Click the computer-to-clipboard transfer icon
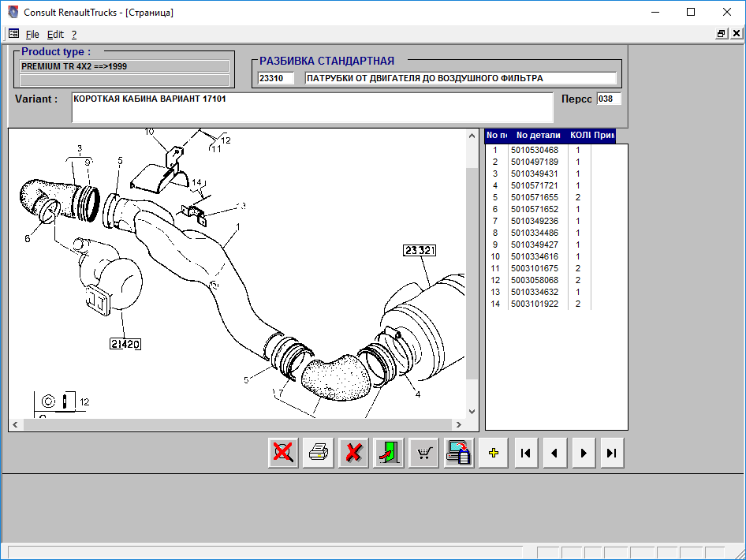The width and height of the screenshot is (746, 560). point(459,454)
